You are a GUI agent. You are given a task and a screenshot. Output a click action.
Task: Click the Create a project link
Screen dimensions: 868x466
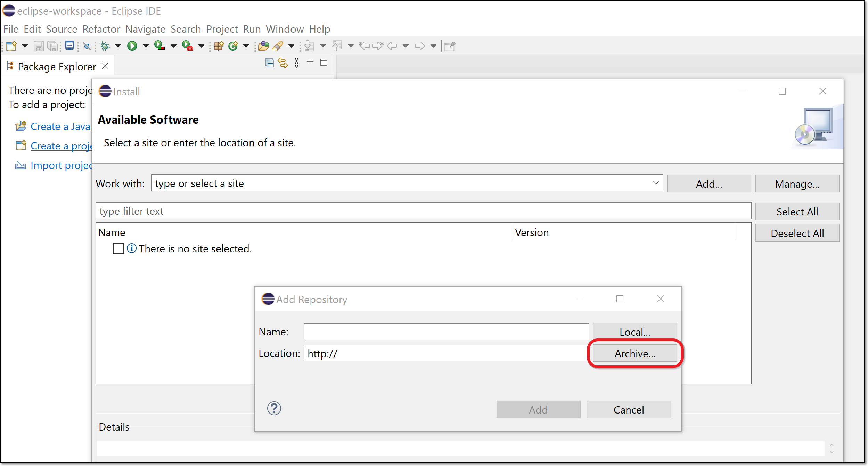pyautogui.click(x=61, y=146)
